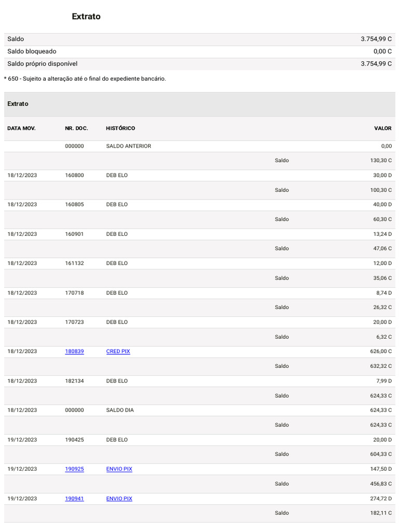Click the 626,00 C credit value

point(381,352)
